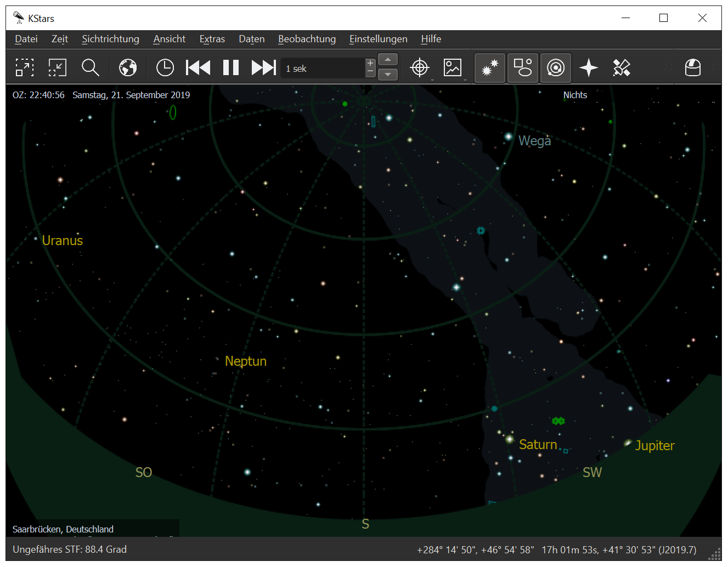Click the azimuth/altitude coordinates in status bar
The width and height of the screenshot is (728, 567).
click(475, 550)
